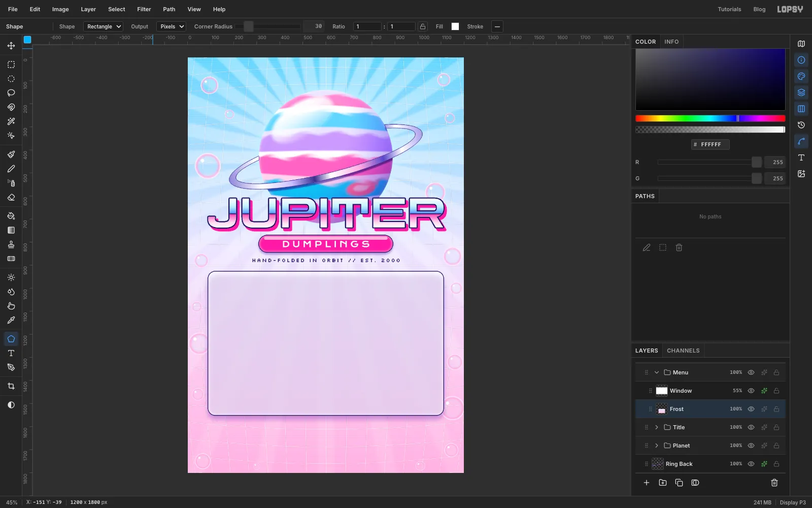Toggle the ratio lock button
This screenshot has width=812, height=508.
click(x=423, y=26)
